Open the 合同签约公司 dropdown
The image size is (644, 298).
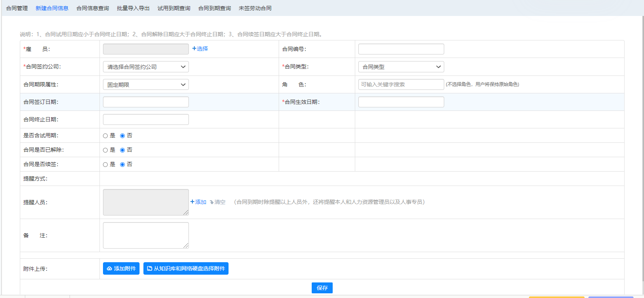point(146,67)
